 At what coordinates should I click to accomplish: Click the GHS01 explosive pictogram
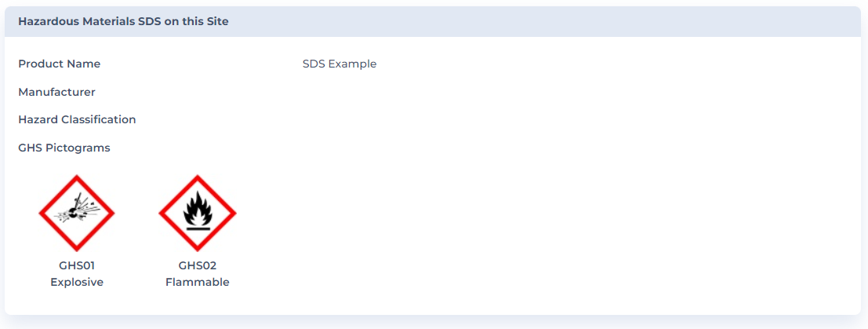click(77, 213)
